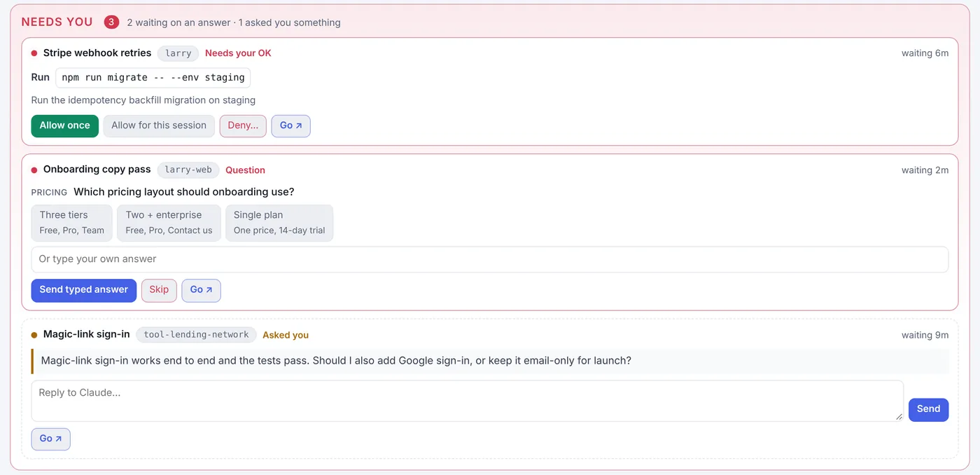Click the 'PRICING' category label
Image resolution: width=980 pixels, height=475 pixels.
click(x=49, y=192)
